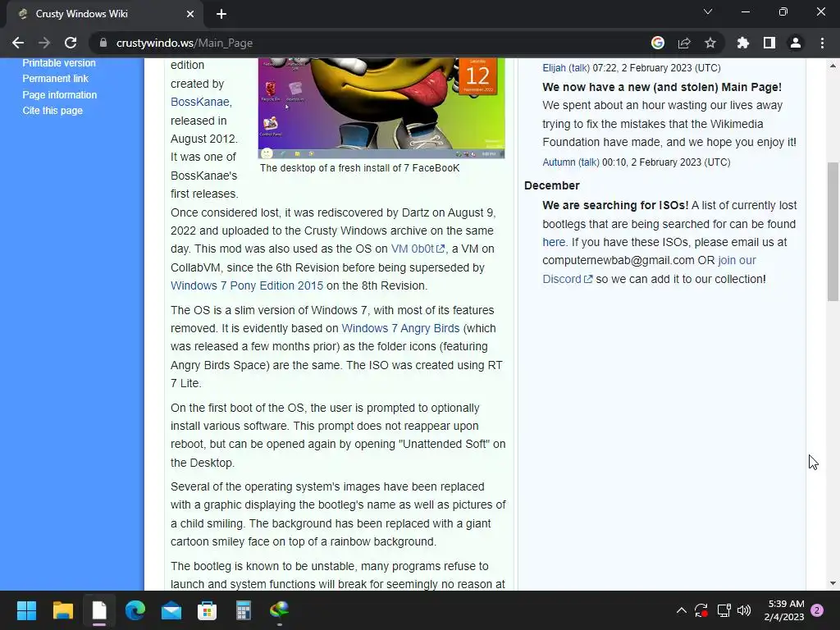Launch Microsoft Edge from taskbar
The image size is (840, 630).
pyautogui.click(x=135, y=610)
